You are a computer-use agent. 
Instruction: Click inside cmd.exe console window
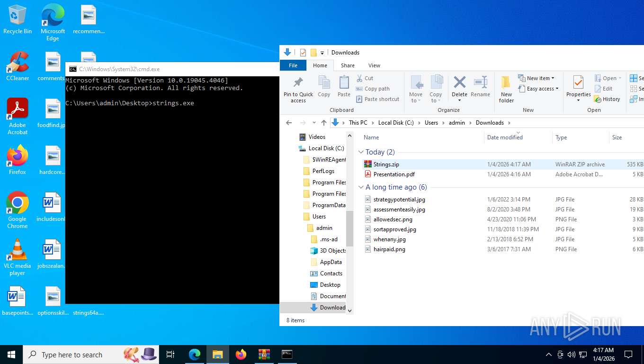[172, 190]
